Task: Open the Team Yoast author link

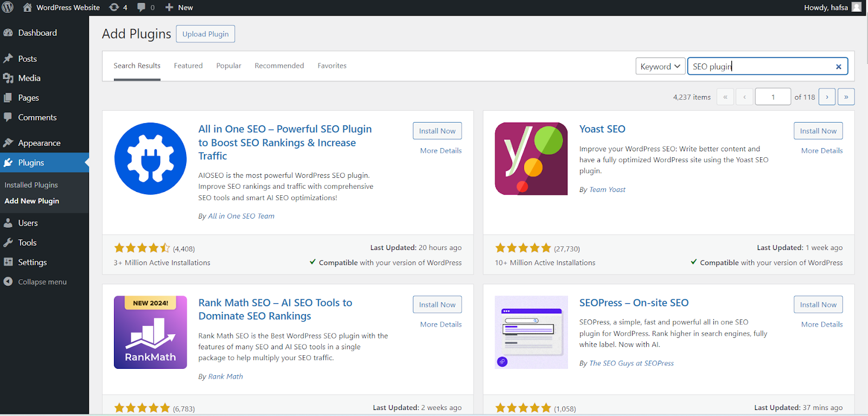Action: point(608,189)
